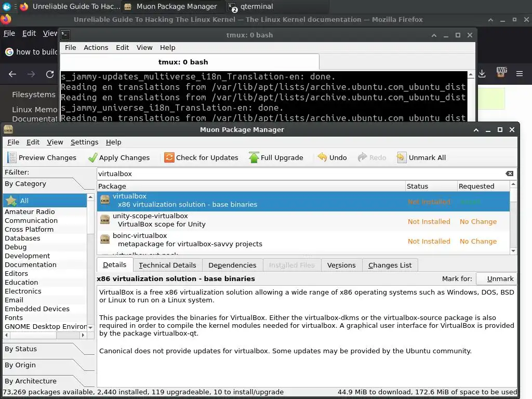Click the Undo arrow icon
Image resolution: width=532 pixels, height=399 pixels.
point(322,157)
